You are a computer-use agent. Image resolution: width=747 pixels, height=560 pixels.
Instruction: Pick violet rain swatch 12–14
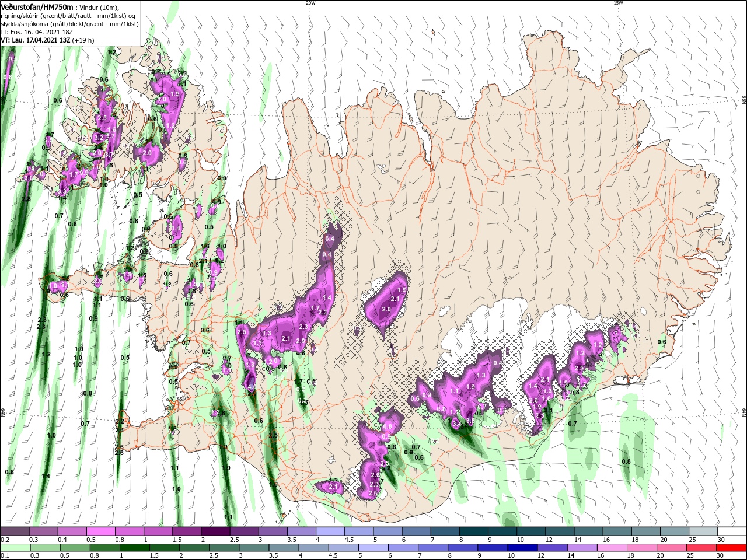point(552,547)
